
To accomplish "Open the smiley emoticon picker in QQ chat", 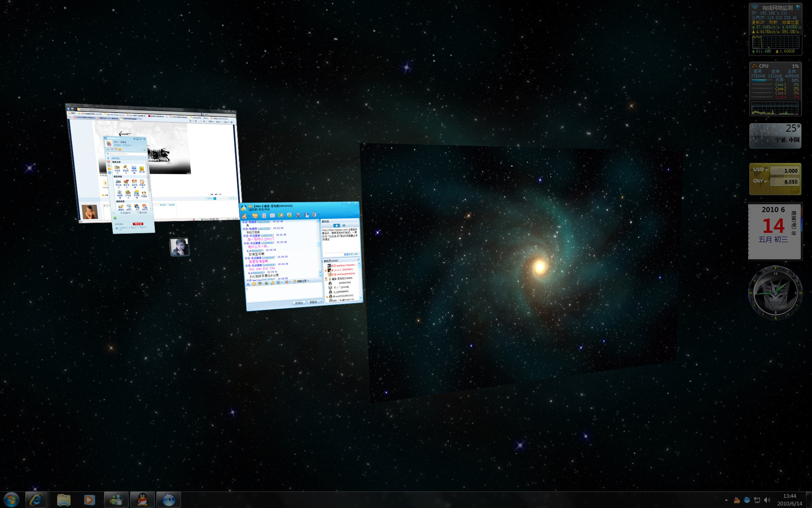I will [254, 284].
